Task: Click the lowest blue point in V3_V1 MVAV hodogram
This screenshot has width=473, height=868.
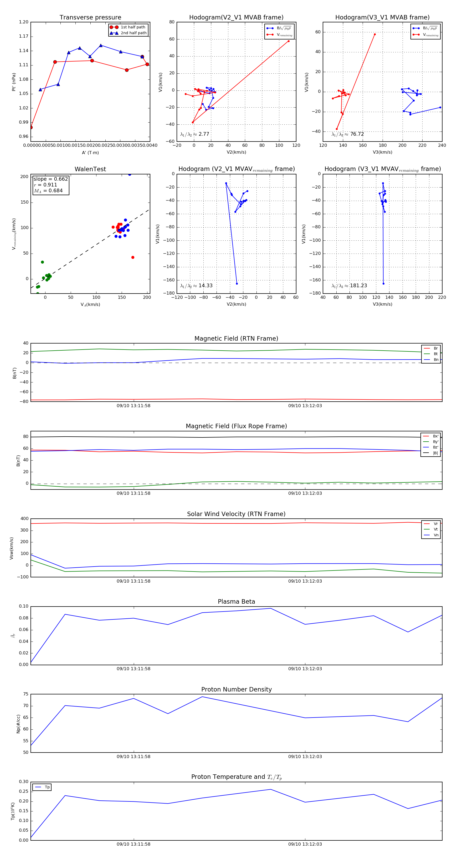Action: (x=383, y=284)
